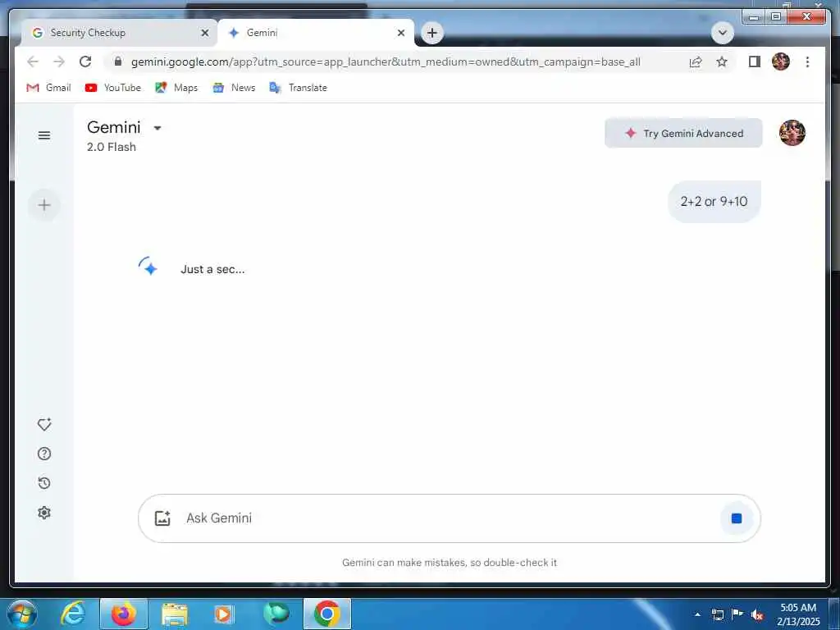Viewport: 840px width, 630px height.
Task: Expand the Gemini model selector dropdown
Action: [x=157, y=128]
